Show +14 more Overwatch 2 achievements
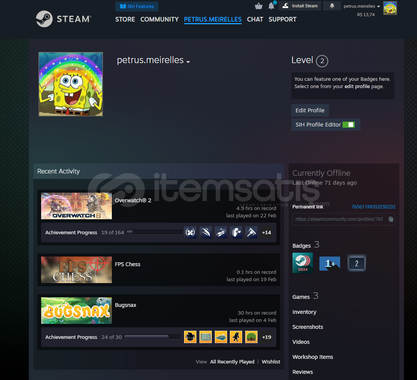This screenshot has width=417, height=380. [267, 233]
